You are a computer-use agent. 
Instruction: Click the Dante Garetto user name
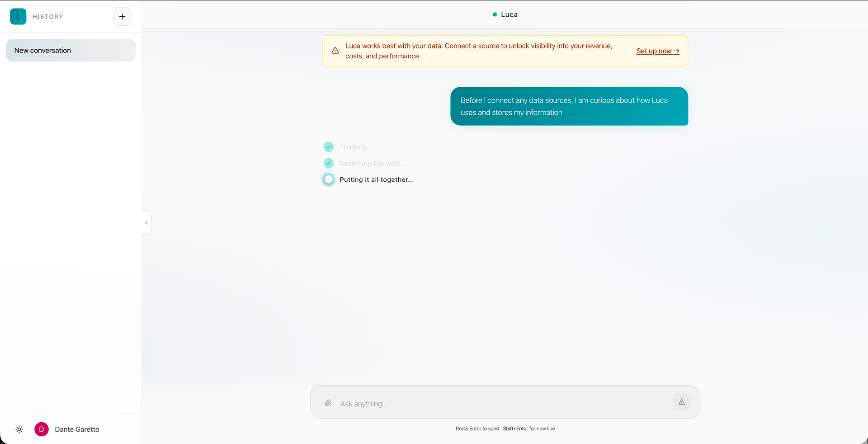pos(77,430)
